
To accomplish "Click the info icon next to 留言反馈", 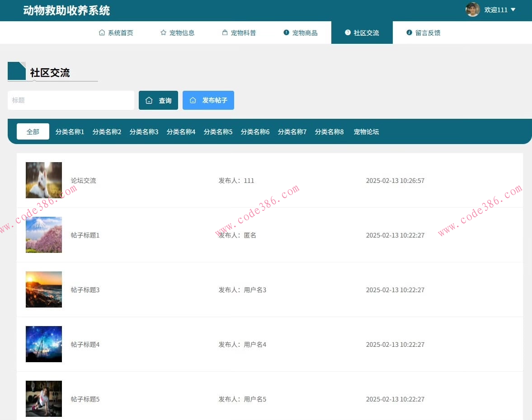I will [409, 32].
